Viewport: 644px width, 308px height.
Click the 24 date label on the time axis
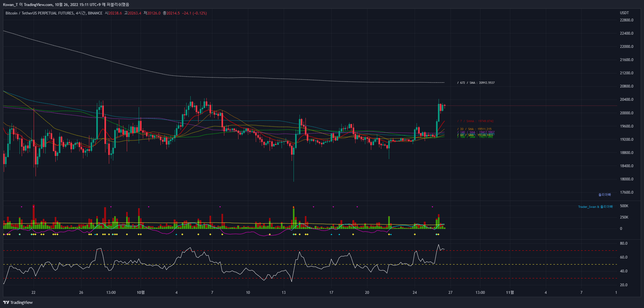[x=415, y=293]
